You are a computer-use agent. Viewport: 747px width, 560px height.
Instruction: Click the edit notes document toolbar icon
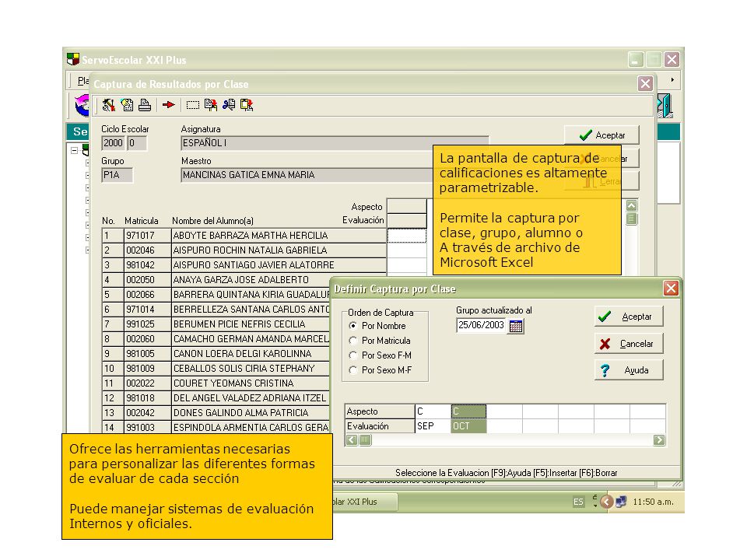(127, 105)
